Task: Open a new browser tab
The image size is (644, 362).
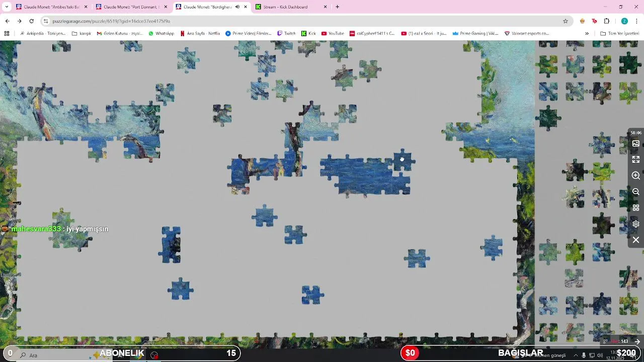Action: 337,7
